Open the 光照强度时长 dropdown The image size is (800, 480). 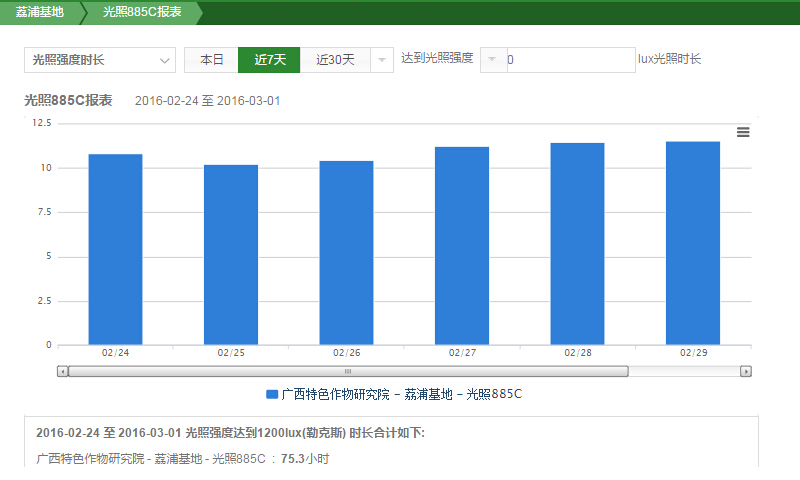[x=99, y=60]
